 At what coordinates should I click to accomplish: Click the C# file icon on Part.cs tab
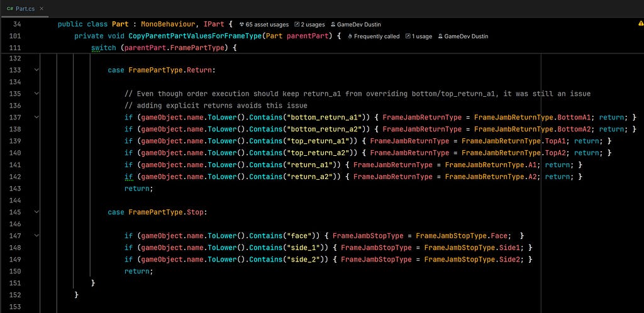pos(9,9)
